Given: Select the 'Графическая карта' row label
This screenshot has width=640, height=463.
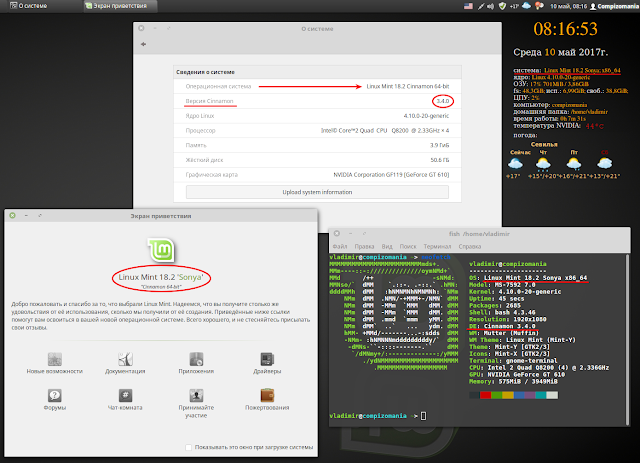Looking at the screenshot, I should click(x=211, y=175).
